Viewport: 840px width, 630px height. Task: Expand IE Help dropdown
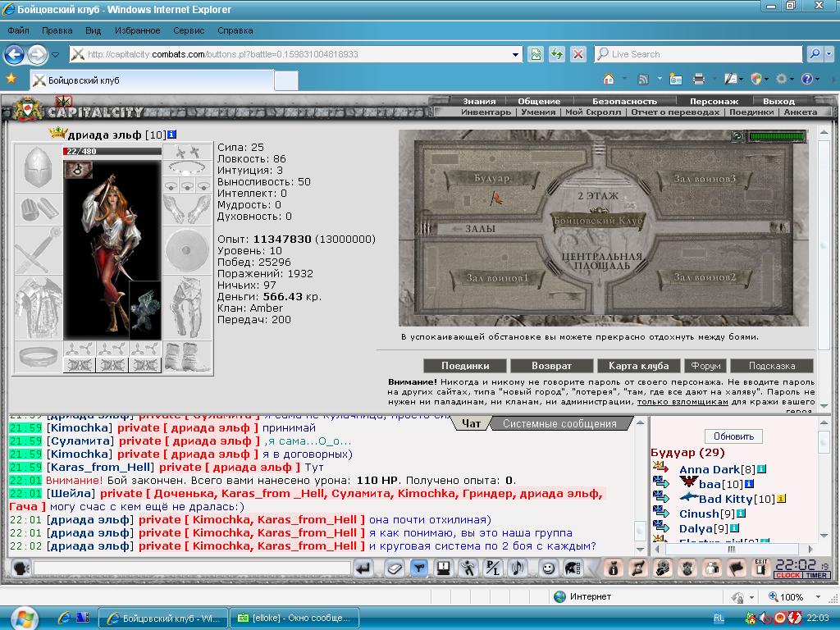pos(818,80)
